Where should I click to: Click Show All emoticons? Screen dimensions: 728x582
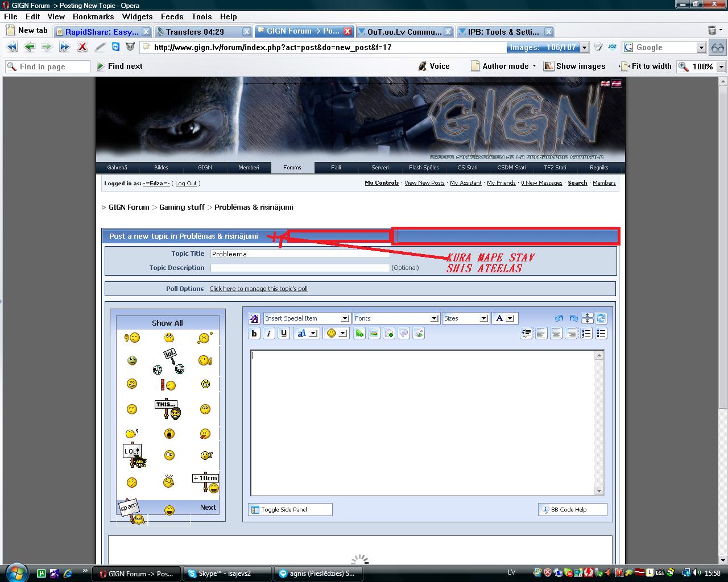coord(167,323)
